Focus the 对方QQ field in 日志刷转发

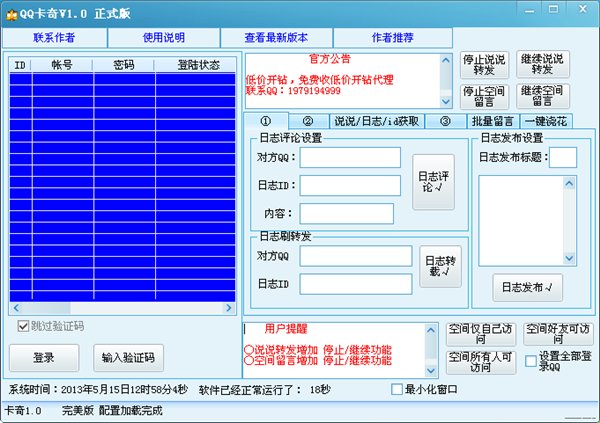point(356,256)
